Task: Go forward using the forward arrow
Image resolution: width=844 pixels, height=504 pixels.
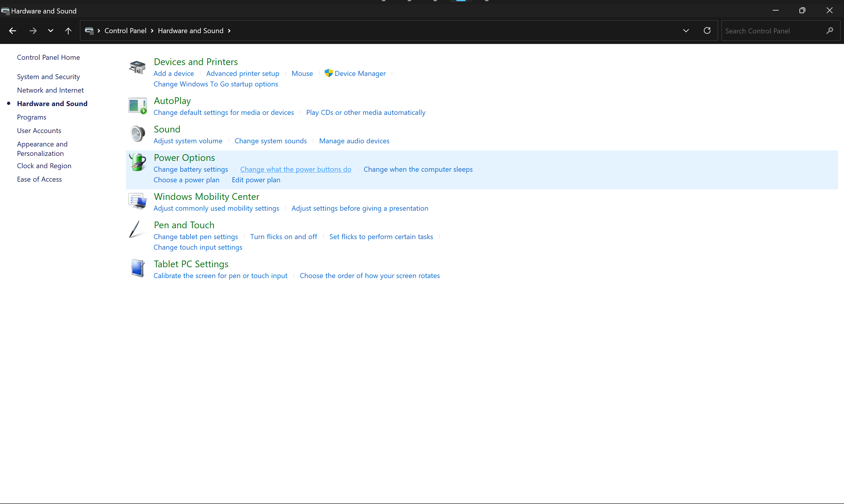Action: (33, 31)
